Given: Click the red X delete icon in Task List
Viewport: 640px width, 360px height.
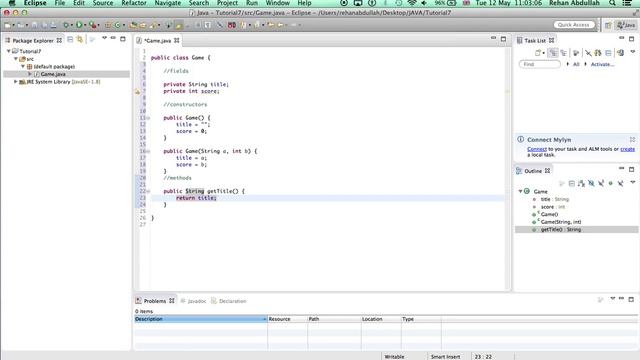Looking at the screenshot, I should [x=588, y=53].
